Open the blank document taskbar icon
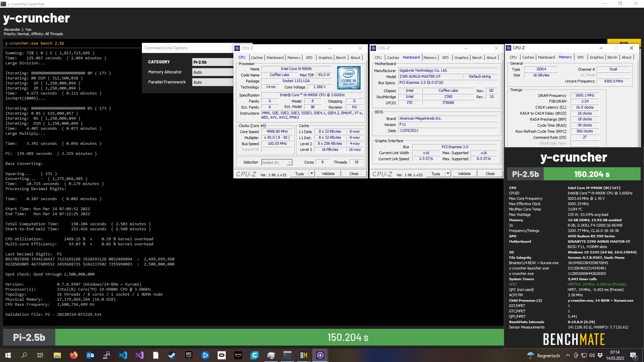The height and width of the screenshot is (362, 644). pyautogui.click(x=156, y=355)
